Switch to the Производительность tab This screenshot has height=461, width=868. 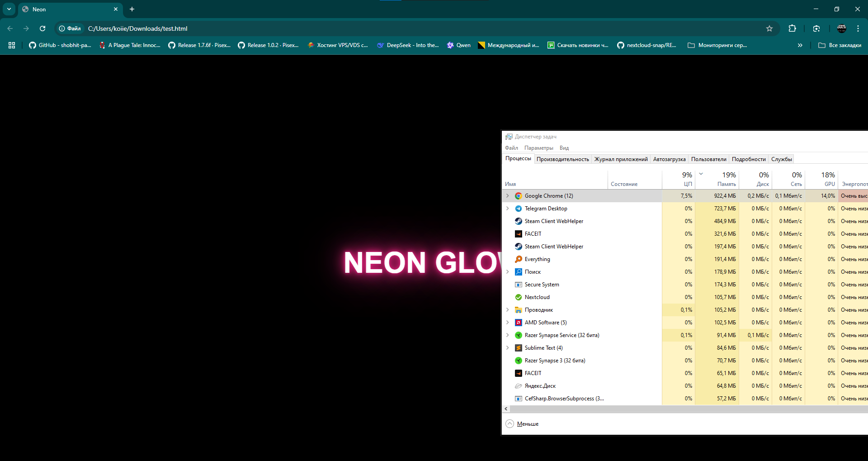562,159
